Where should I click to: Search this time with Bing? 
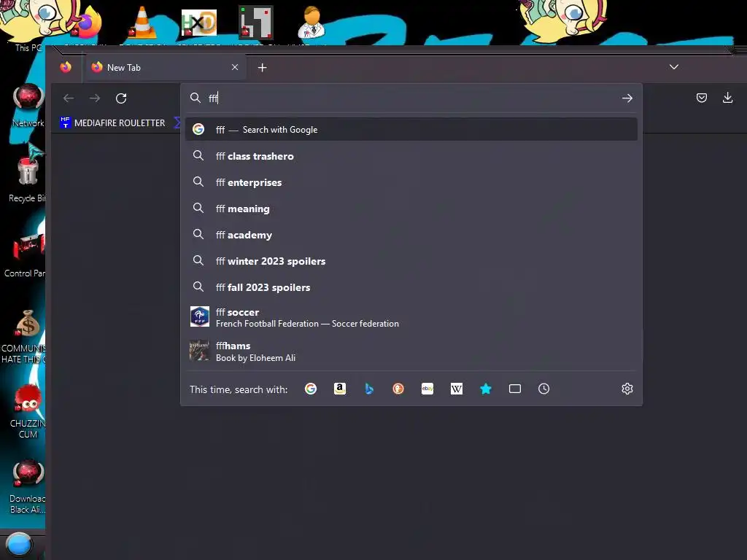[x=368, y=389]
